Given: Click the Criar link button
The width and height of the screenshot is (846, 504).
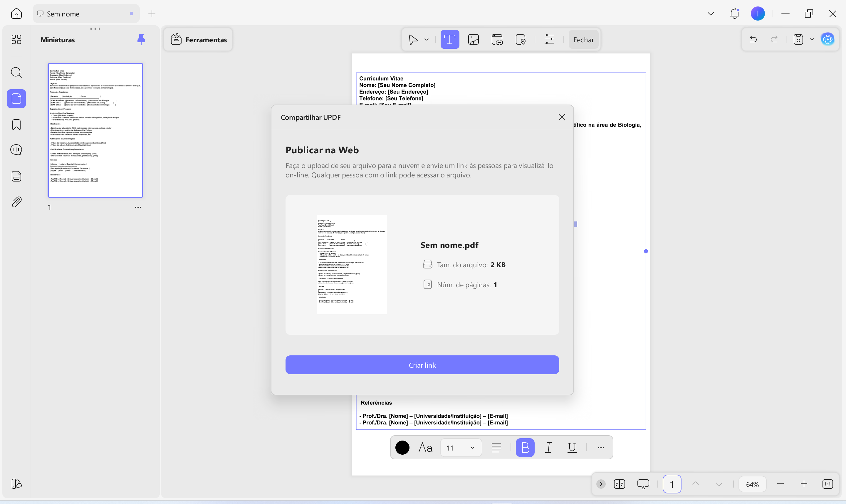Looking at the screenshot, I should pos(422,365).
